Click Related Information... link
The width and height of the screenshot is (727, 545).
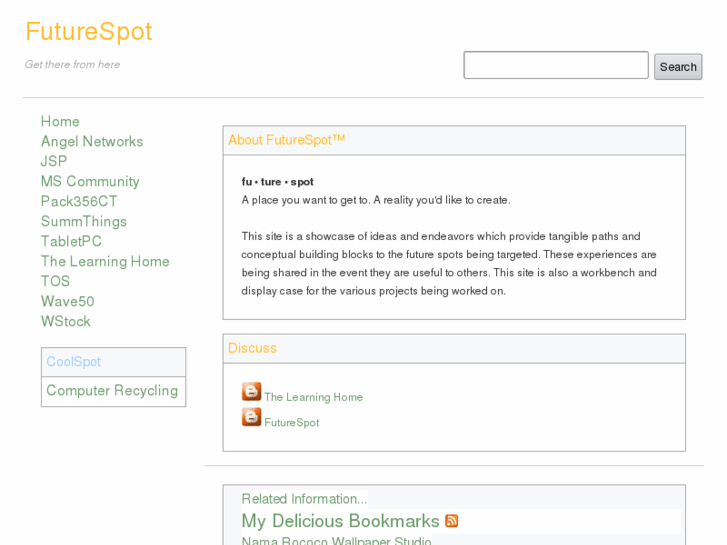(x=304, y=499)
